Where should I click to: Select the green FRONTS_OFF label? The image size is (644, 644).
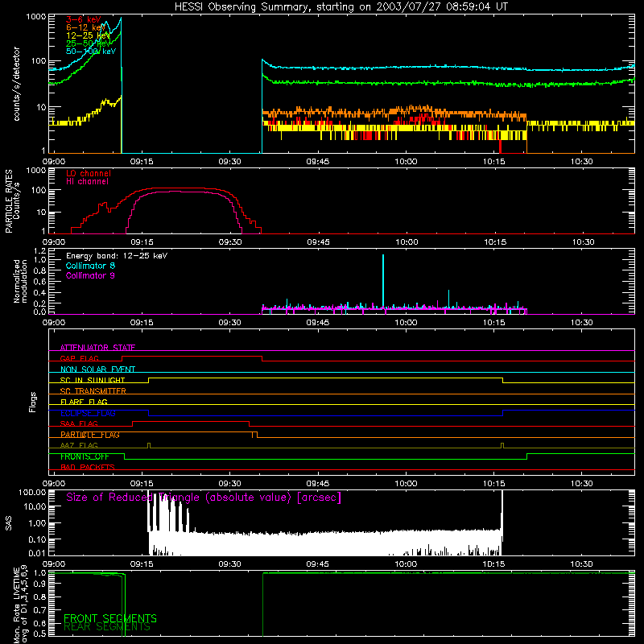click(x=85, y=456)
